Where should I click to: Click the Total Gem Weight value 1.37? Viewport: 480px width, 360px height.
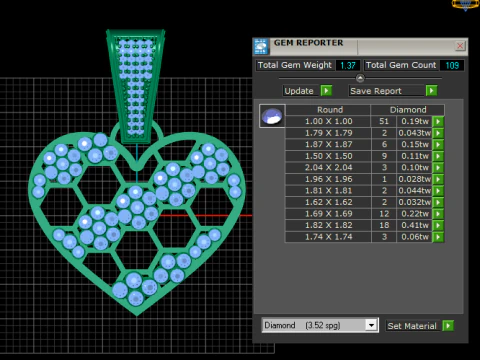pyautogui.click(x=348, y=65)
